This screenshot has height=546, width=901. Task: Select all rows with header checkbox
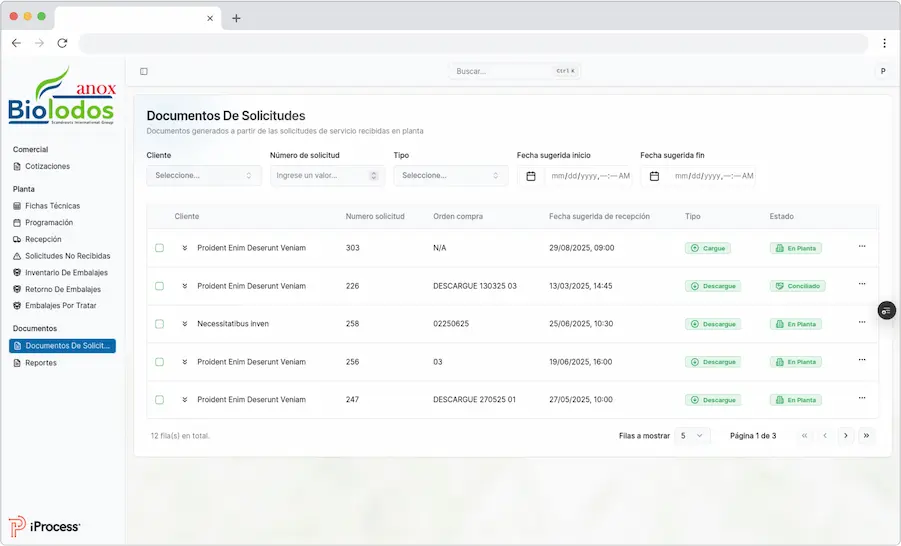[x=159, y=216]
